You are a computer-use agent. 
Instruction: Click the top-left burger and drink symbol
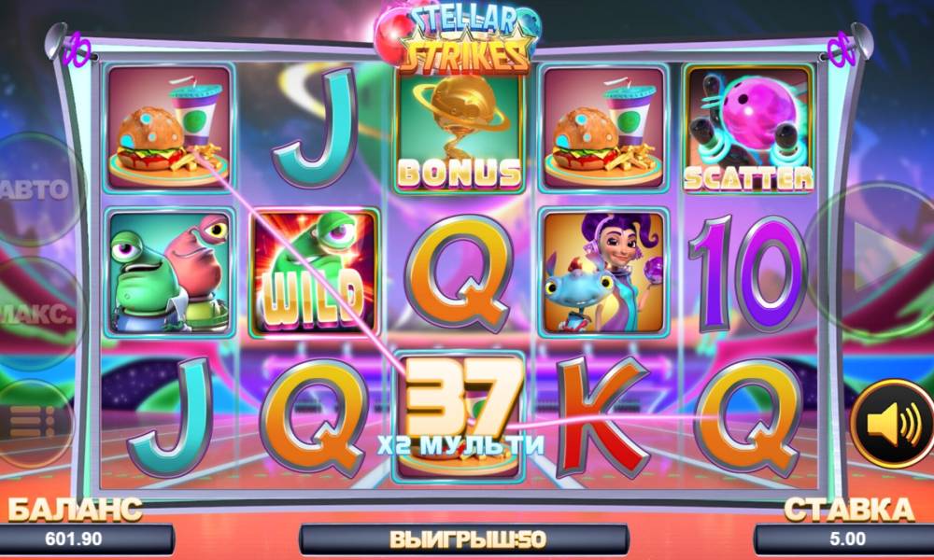pyautogui.click(x=169, y=129)
